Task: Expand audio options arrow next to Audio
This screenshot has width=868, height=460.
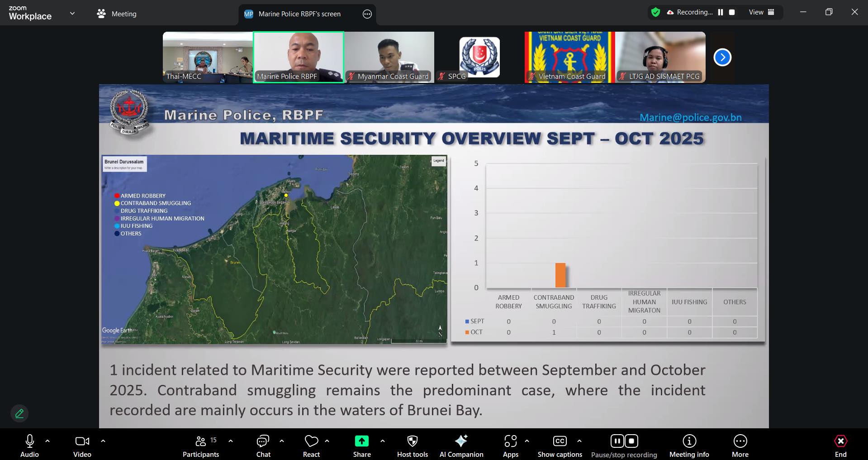Action: coord(47,441)
